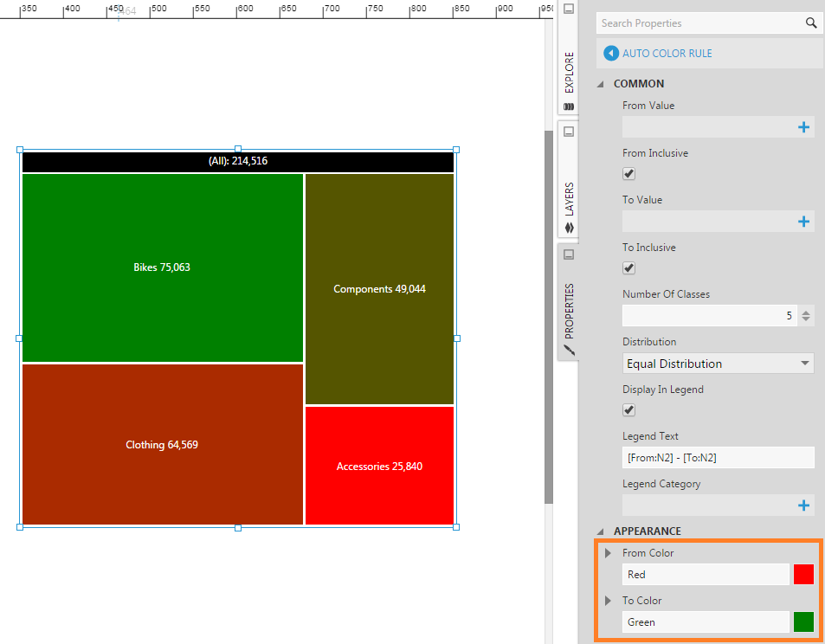
Task: Click the scripts pencil icon below Properties tab
Action: 568,351
